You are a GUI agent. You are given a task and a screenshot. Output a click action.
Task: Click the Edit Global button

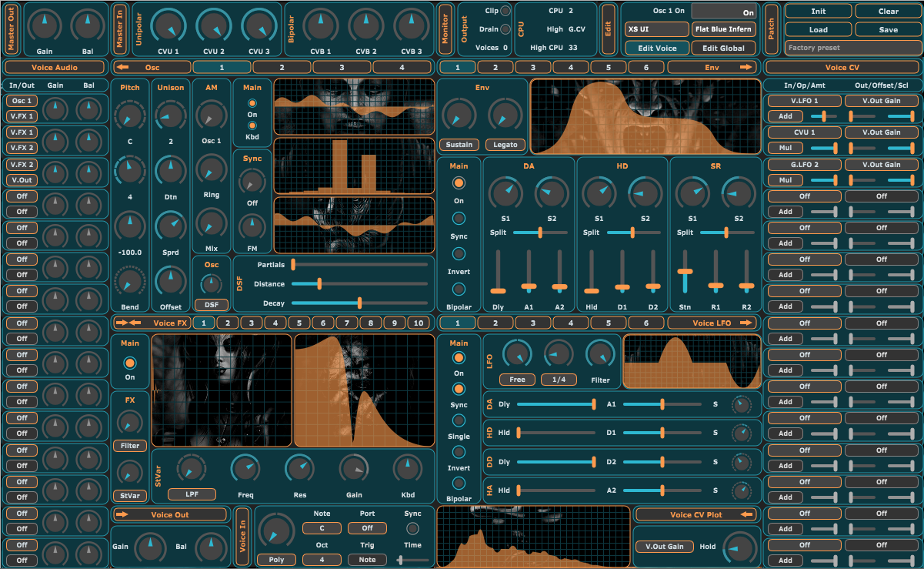[724, 48]
